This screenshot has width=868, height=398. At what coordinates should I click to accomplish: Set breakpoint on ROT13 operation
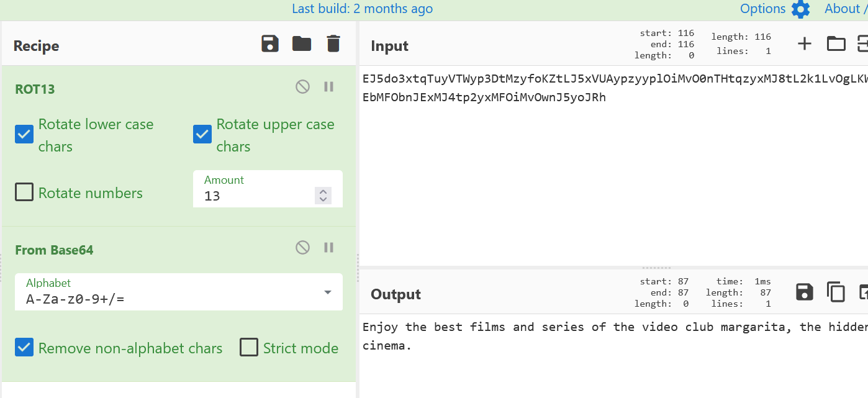click(x=329, y=87)
